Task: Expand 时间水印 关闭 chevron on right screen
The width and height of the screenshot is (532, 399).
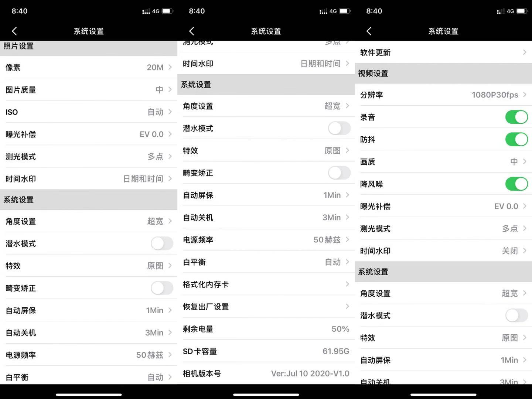Action: [525, 251]
